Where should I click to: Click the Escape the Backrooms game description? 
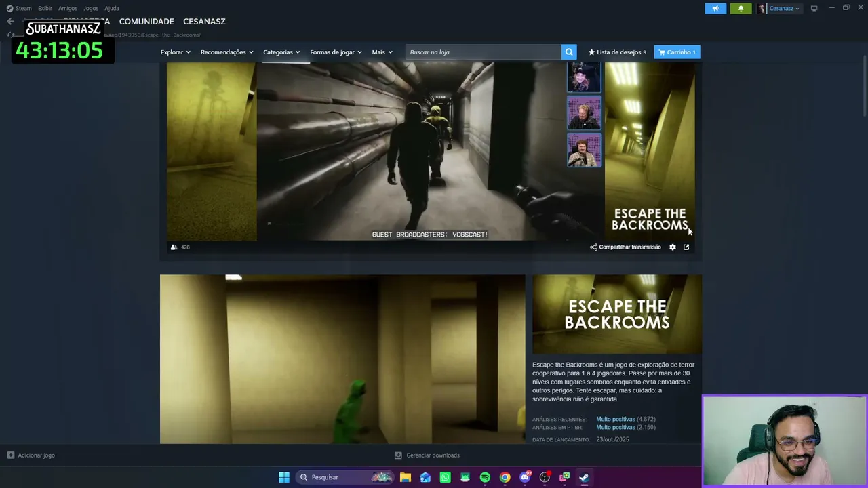(614, 382)
